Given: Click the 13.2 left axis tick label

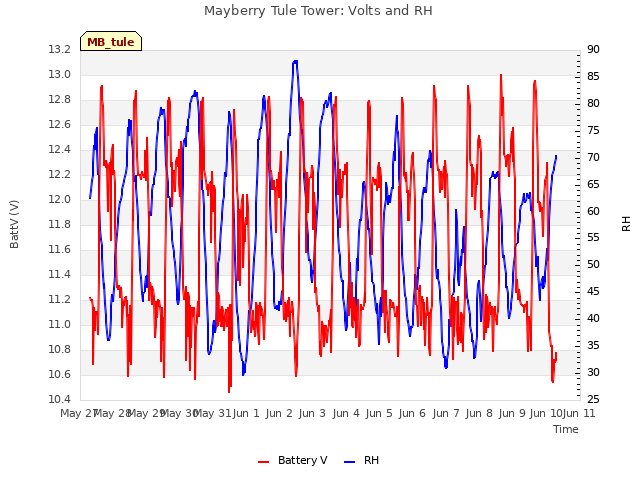Looking at the screenshot, I should pyautogui.click(x=60, y=50).
